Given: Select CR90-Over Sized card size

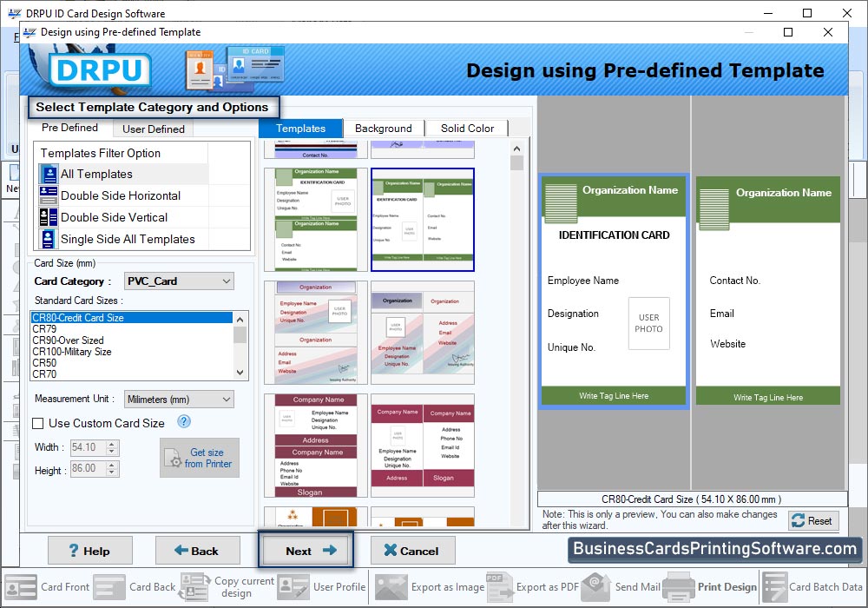Looking at the screenshot, I should click(132, 340).
